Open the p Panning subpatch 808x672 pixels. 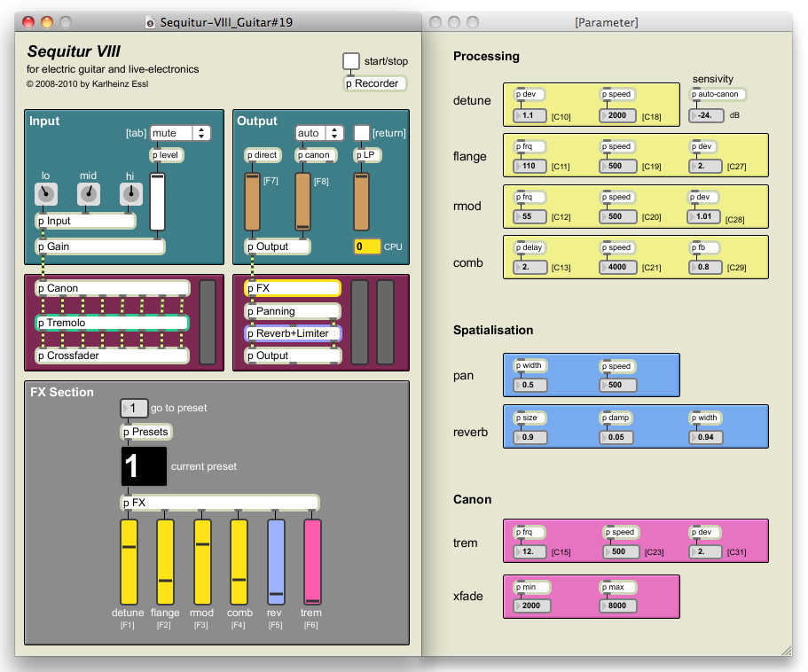293,311
